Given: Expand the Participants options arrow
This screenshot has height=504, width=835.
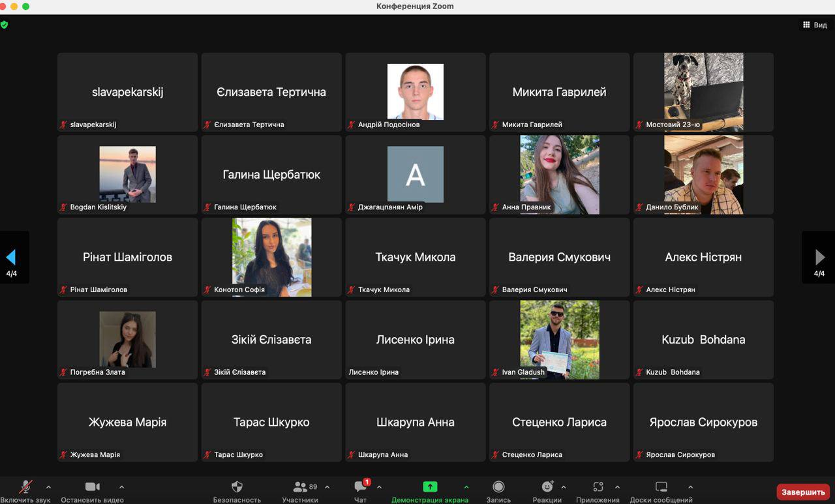Looking at the screenshot, I should (x=327, y=486).
